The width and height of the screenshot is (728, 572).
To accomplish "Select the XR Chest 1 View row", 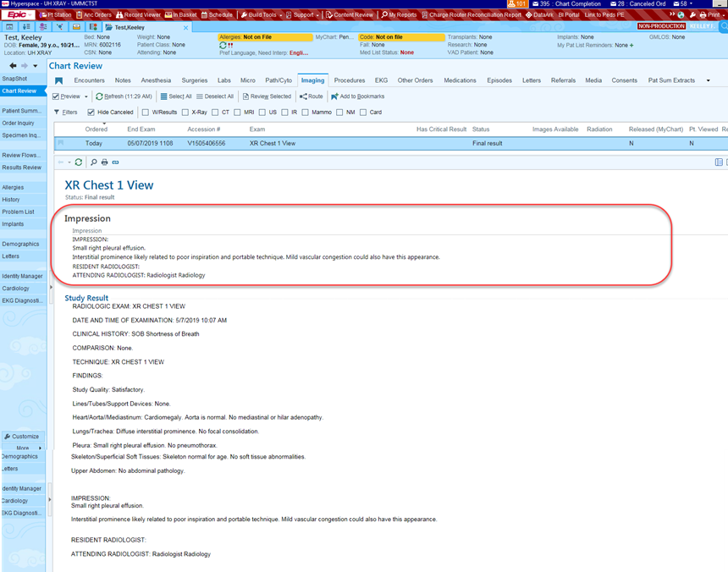I will tap(391, 143).
